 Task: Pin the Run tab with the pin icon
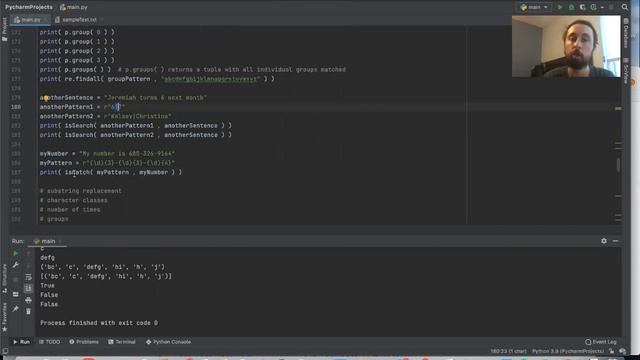tap(16, 309)
